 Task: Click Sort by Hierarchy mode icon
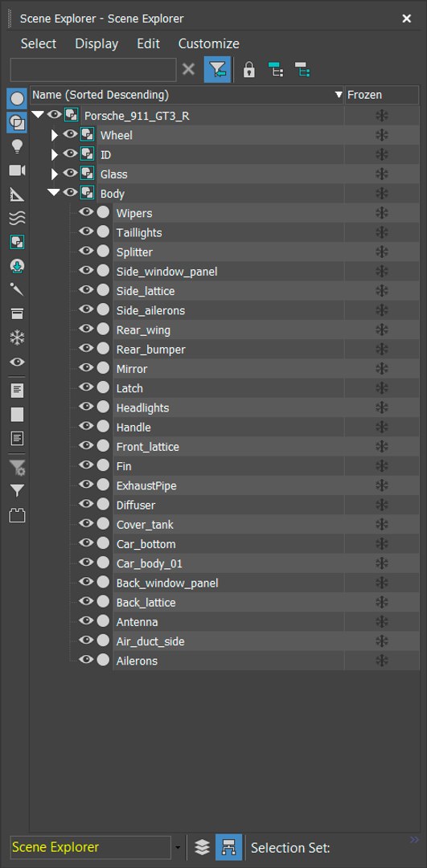click(228, 847)
